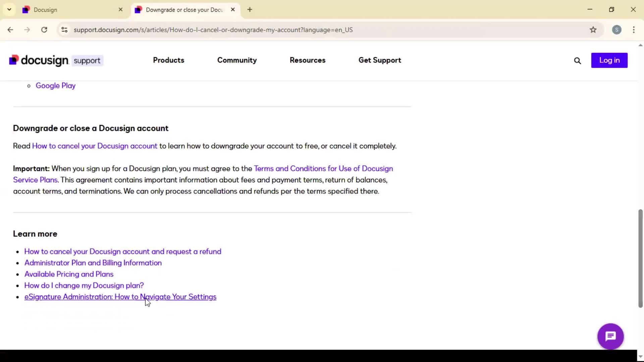
Task: Click the scrollbar down arrow
Action: (x=640, y=357)
